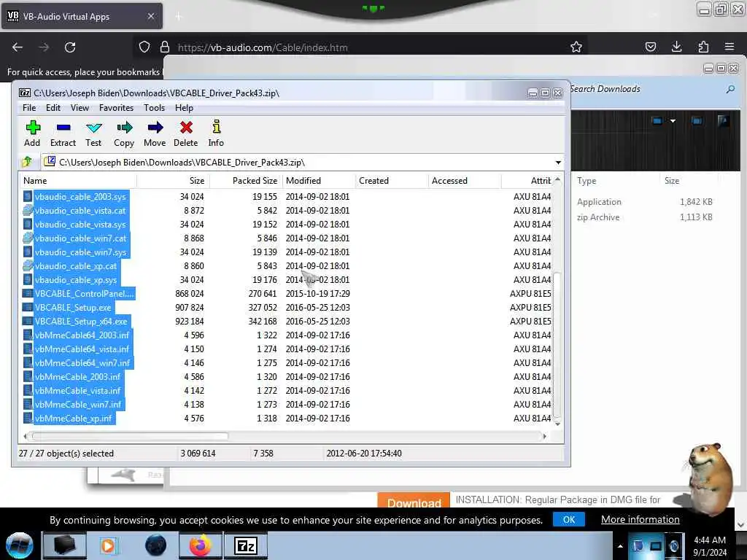
Task: Open a new Firefox tab
Action: click(178, 16)
